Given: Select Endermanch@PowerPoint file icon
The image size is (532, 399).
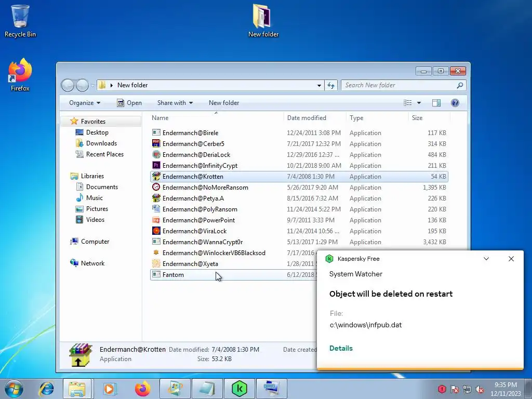Looking at the screenshot, I should [156, 220].
